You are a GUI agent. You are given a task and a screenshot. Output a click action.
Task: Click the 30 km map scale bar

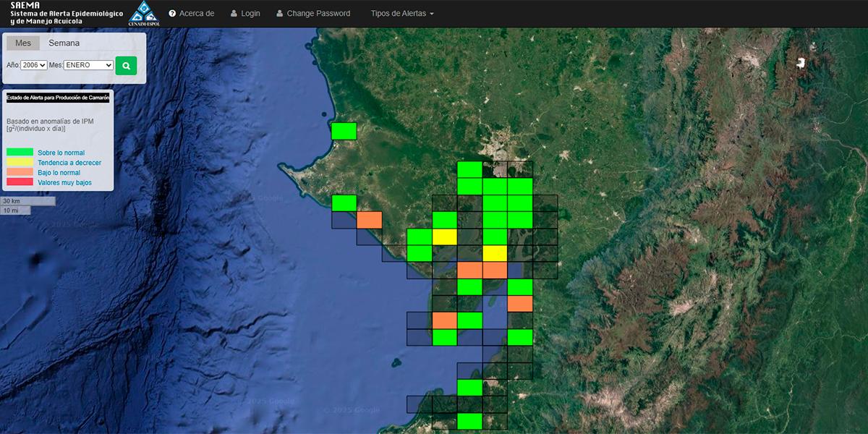28,200
